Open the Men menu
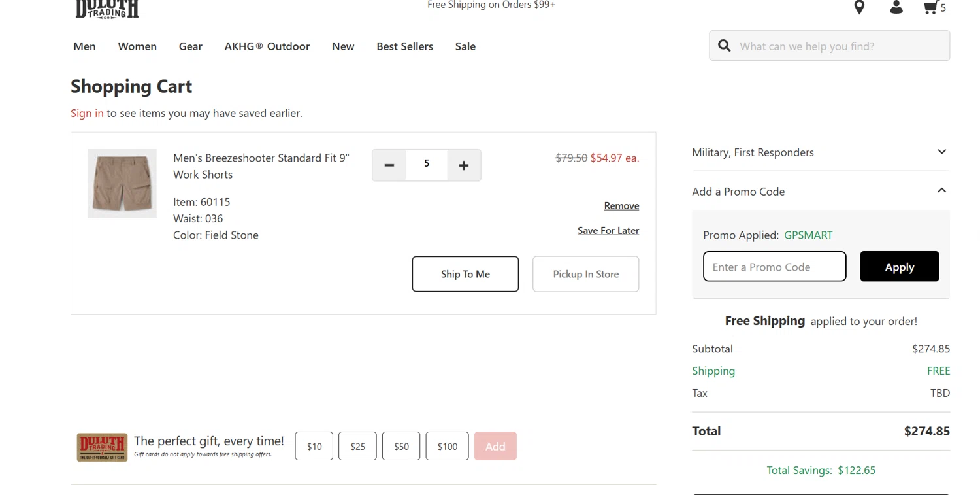The width and height of the screenshot is (980, 495). [84, 46]
